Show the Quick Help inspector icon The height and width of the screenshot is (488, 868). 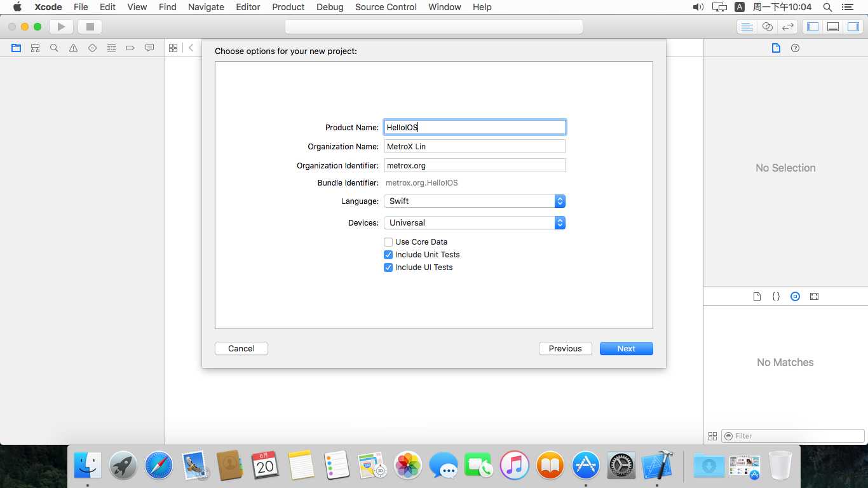795,48
